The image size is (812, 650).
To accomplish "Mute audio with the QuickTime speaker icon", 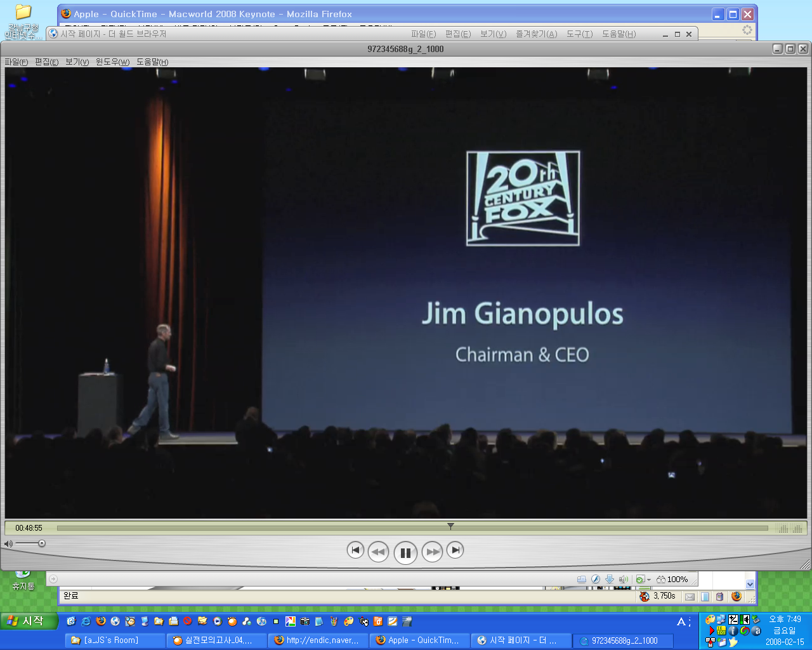I will pyautogui.click(x=8, y=544).
